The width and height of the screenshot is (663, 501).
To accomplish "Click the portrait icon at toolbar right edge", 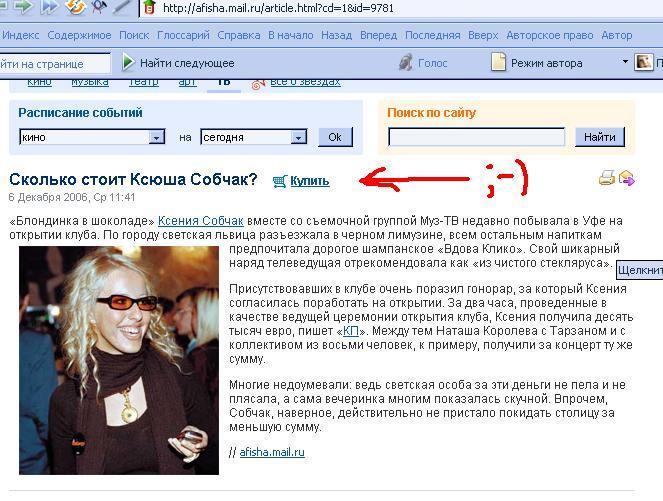I will click(x=643, y=63).
